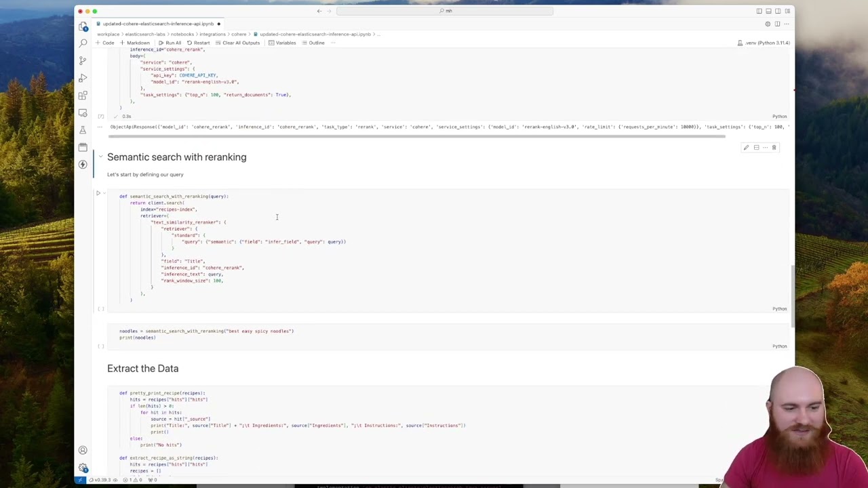Open the Run and Debug view

coord(83,79)
